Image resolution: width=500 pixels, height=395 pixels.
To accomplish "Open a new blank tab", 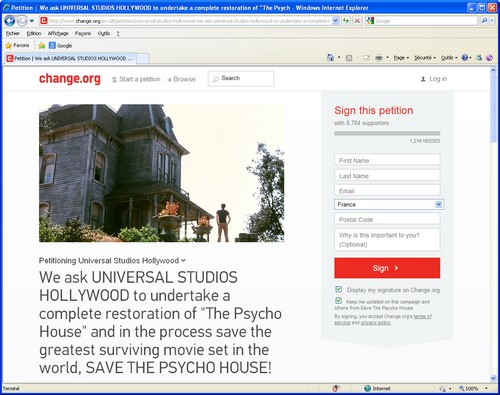I will click(x=143, y=58).
